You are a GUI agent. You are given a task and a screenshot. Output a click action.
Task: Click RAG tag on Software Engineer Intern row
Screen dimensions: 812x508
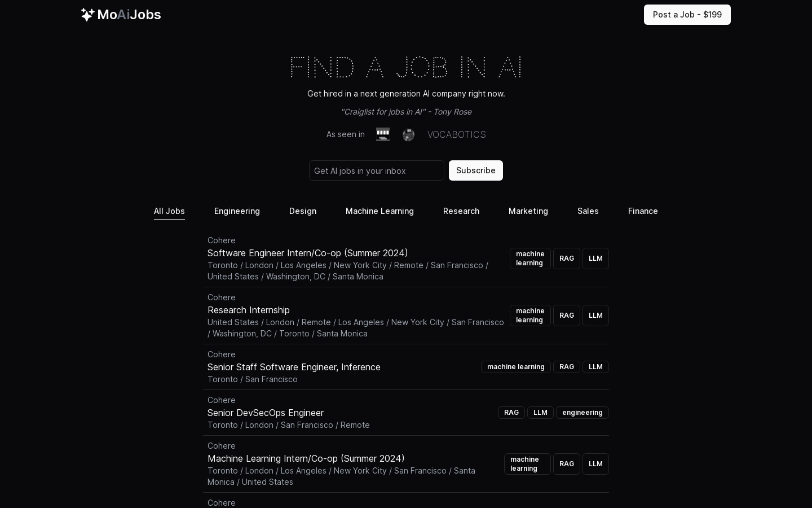click(x=567, y=259)
